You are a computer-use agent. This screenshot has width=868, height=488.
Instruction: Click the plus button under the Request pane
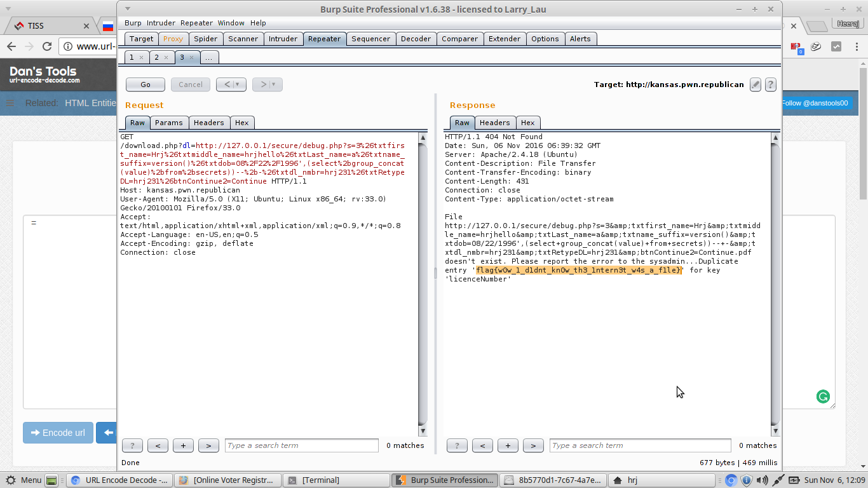click(x=183, y=445)
